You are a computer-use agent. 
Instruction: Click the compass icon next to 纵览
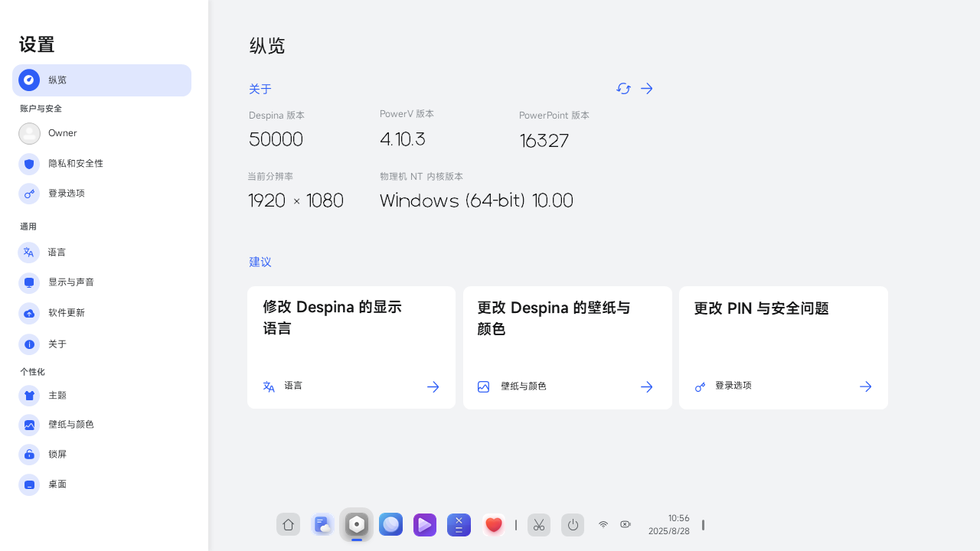(29, 80)
